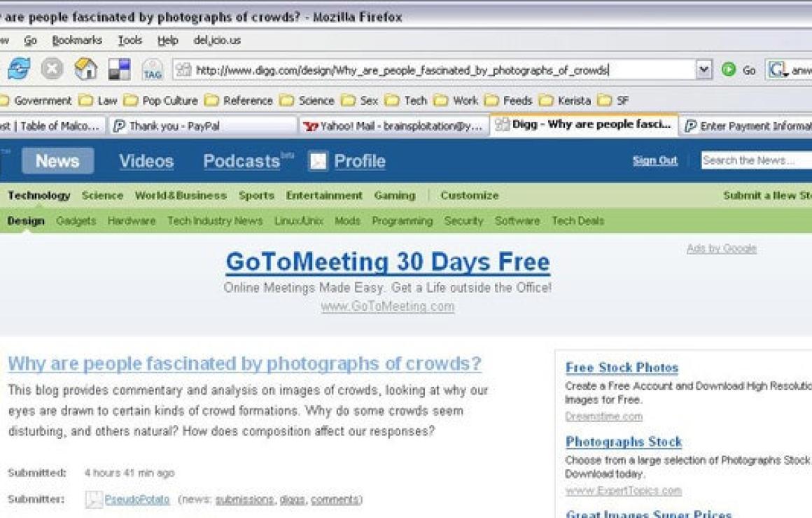Select the Digg tab
This screenshot has width=812, height=518.
[584, 125]
